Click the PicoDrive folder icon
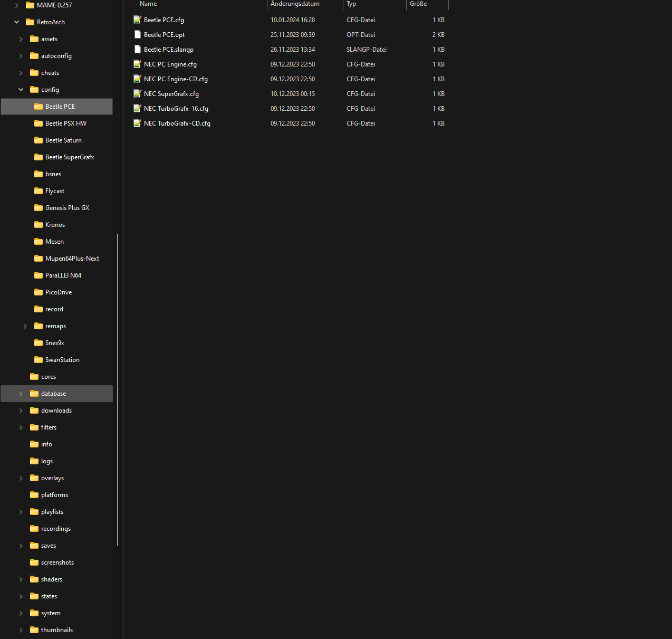672x639 pixels. pyautogui.click(x=39, y=292)
